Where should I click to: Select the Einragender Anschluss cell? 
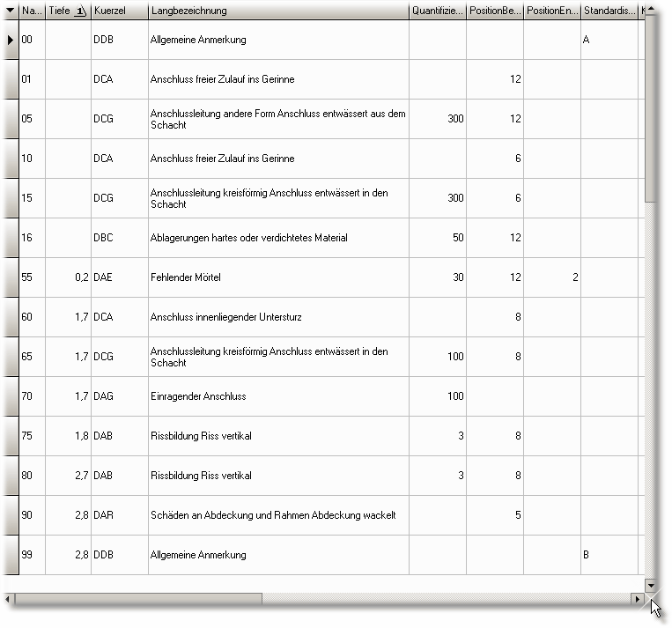(277, 396)
